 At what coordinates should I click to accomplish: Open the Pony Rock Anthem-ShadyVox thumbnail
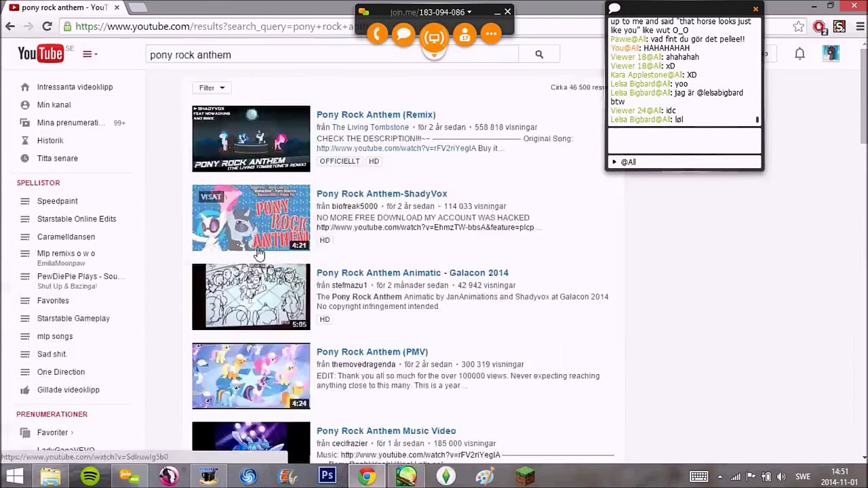(251, 218)
